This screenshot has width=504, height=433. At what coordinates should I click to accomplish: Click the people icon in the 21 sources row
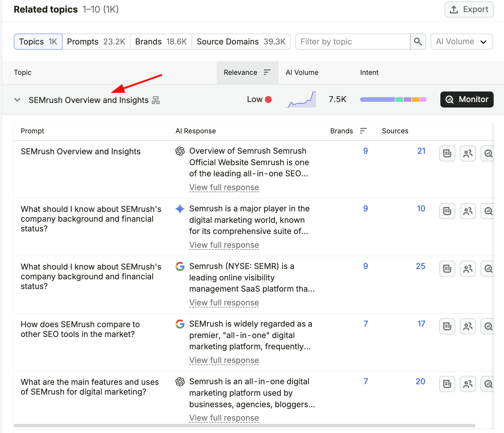468,153
